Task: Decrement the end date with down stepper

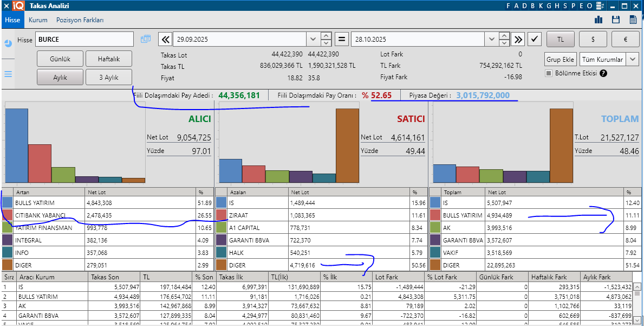Action: 504,43
